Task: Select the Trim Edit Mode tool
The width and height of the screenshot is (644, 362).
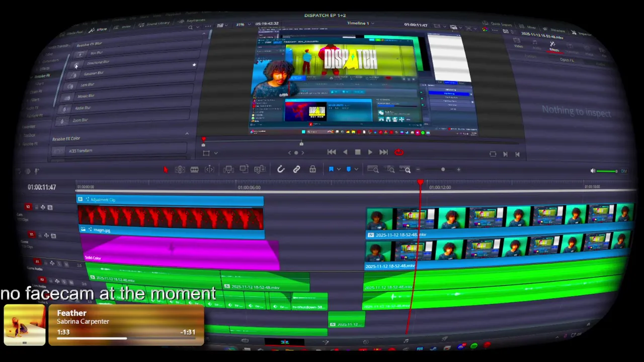Action: (180, 170)
